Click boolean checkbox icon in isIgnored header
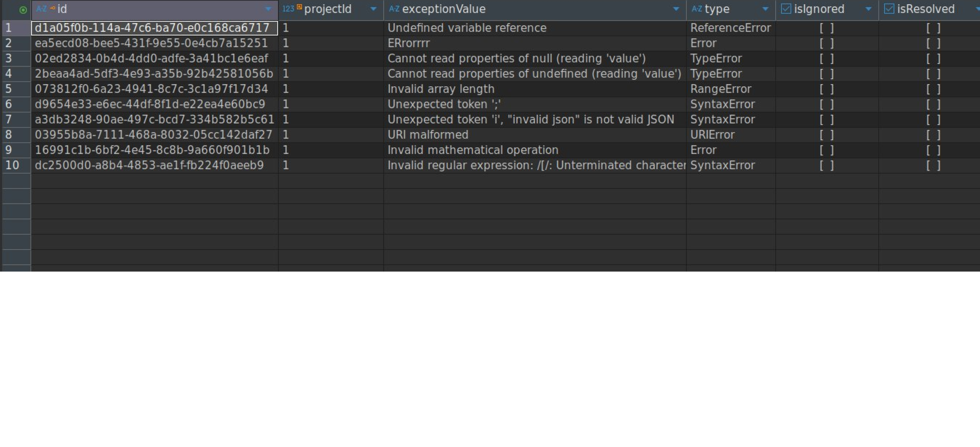The width and height of the screenshot is (980, 447). pyautogui.click(x=786, y=9)
